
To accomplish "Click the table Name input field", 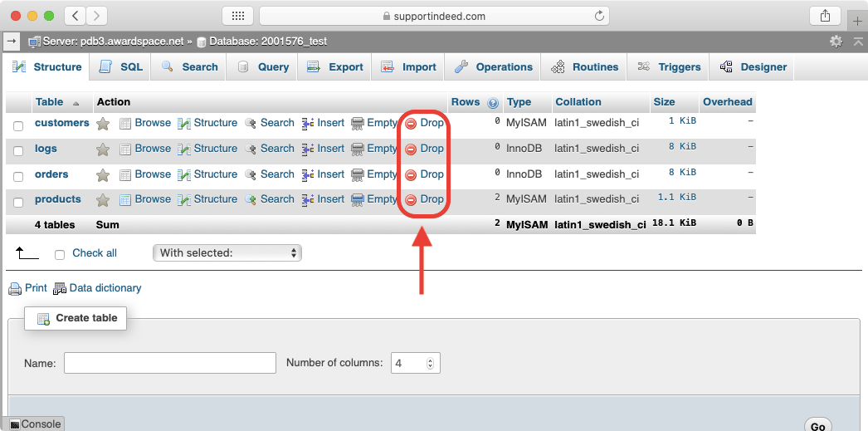I will click(169, 363).
